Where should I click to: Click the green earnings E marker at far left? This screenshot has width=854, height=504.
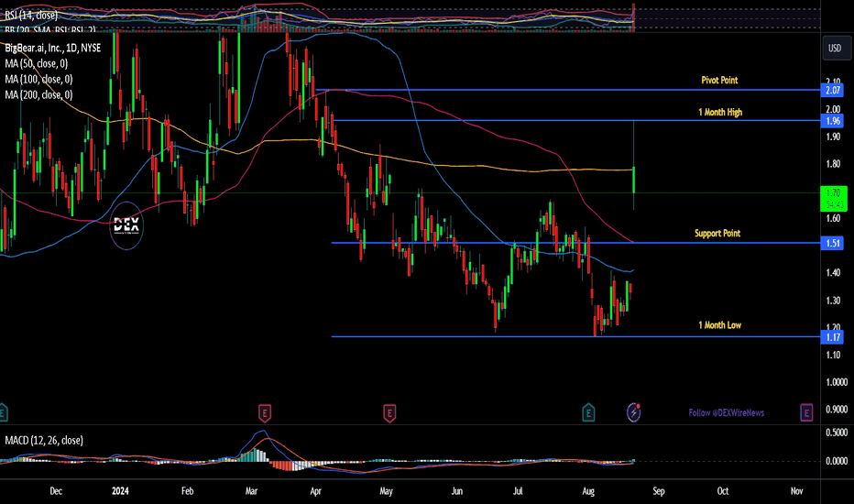click(x=3, y=412)
